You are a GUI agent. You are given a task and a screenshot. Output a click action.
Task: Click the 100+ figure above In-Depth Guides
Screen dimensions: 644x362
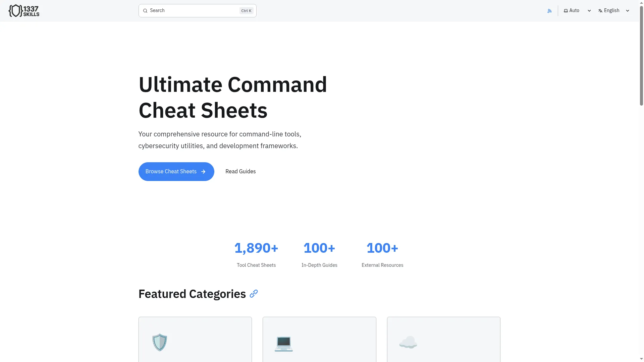319,248
